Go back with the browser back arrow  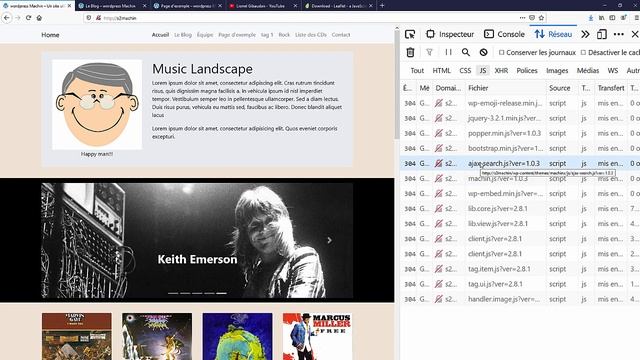pos(7,18)
